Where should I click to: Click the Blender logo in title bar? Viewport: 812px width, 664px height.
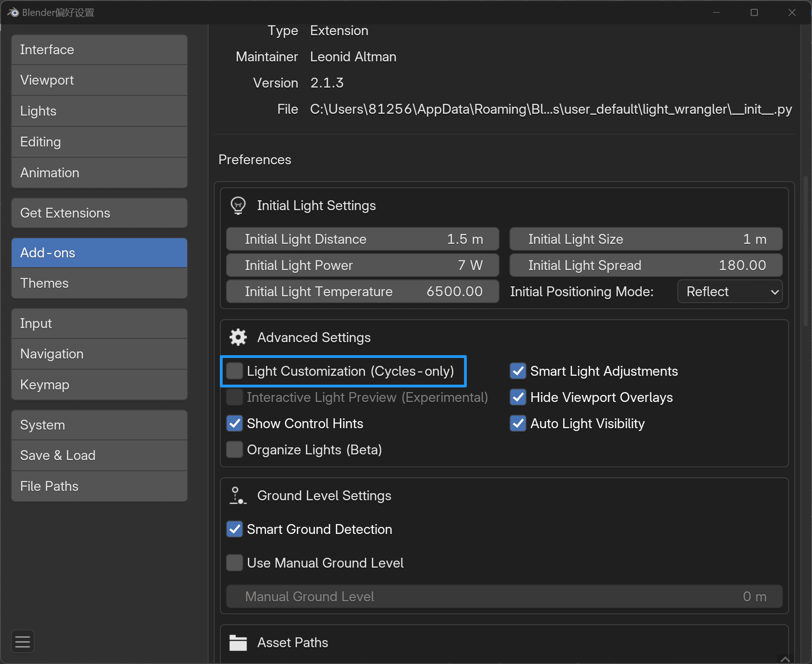click(x=13, y=13)
